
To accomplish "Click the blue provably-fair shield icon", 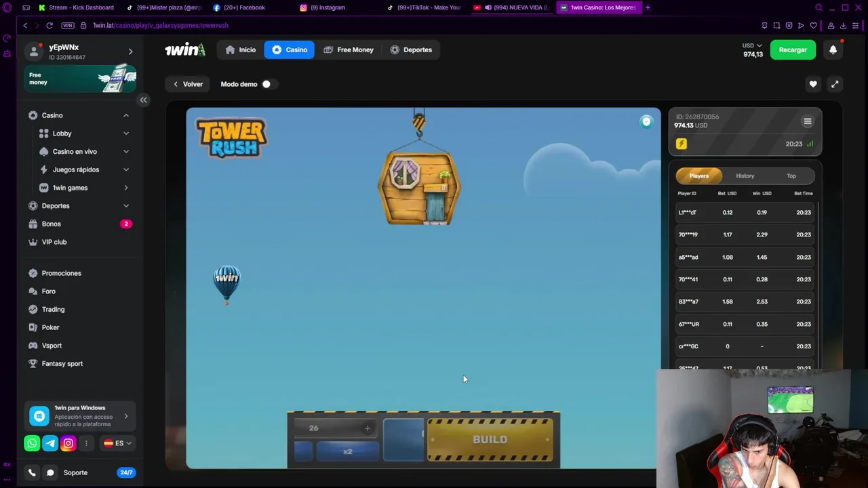I will [x=646, y=121].
